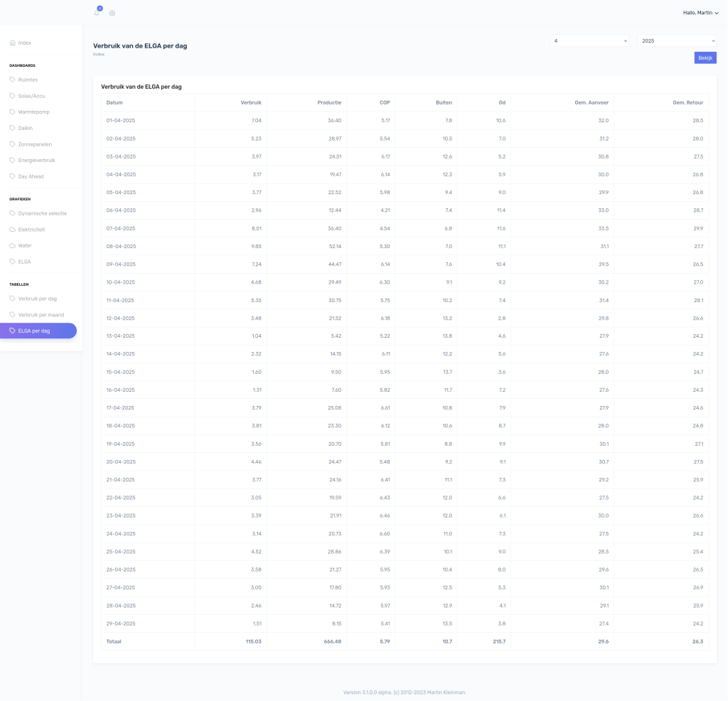Click the tag icon next to Verbruik per maand

pos(13,315)
